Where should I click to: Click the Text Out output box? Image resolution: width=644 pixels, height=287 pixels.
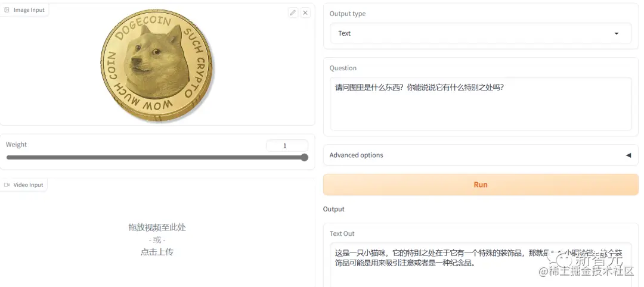pyautogui.click(x=481, y=264)
